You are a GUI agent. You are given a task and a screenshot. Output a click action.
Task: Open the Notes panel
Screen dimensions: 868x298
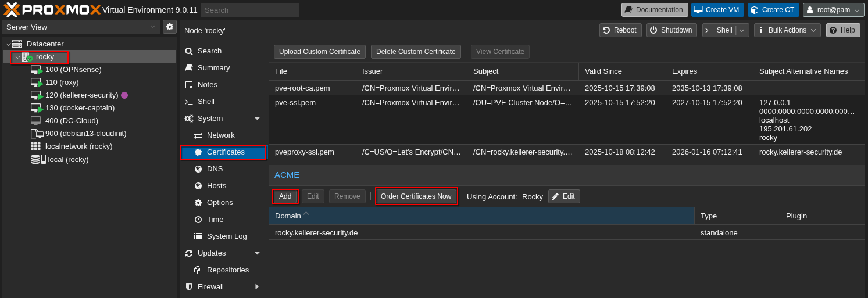[207, 85]
